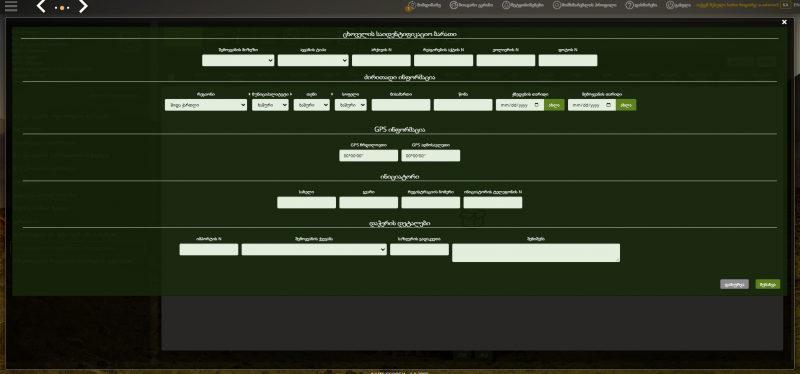The width and height of the screenshot is (800, 374).
Task: Click the GPS longitude 00°00'00" field
Action: (x=431, y=156)
